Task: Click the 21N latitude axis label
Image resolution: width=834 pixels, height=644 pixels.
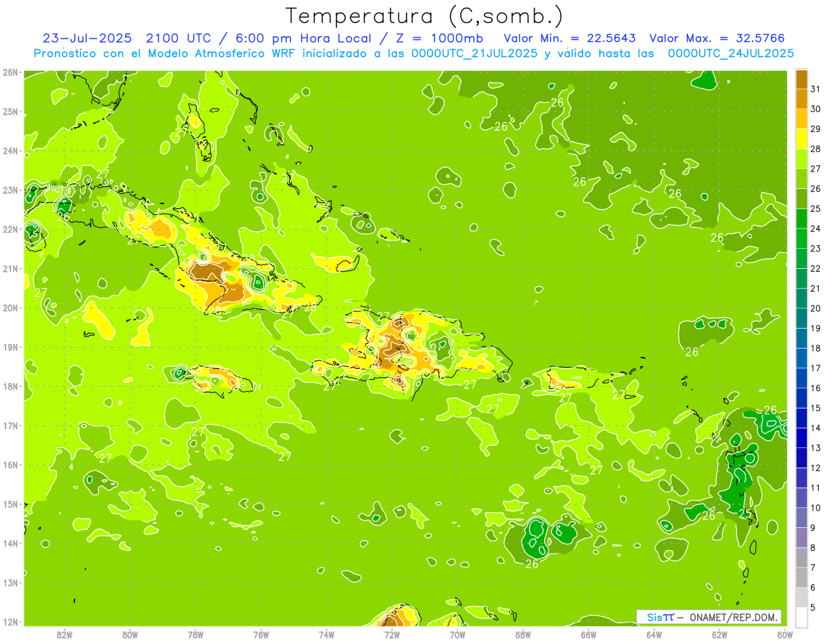Action: [10, 269]
